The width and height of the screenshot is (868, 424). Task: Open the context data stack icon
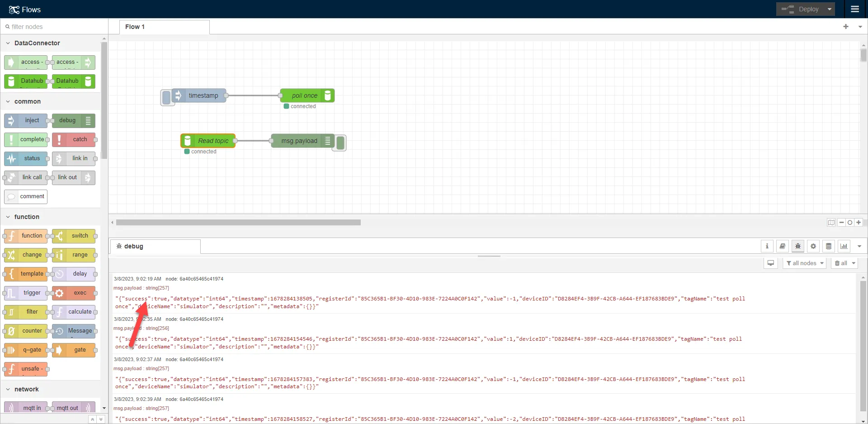(x=829, y=246)
